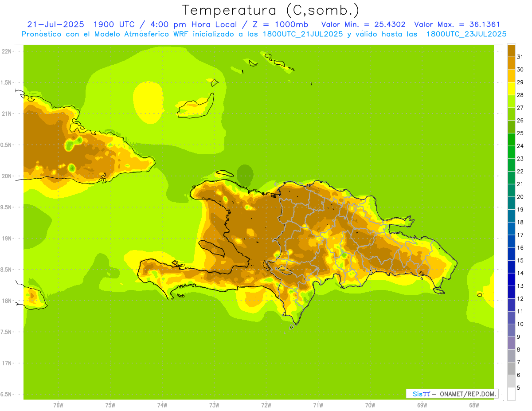The height and width of the screenshot is (411, 532).
Task: Click the gray legend swatch between 6 and 7
Action: point(511,368)
